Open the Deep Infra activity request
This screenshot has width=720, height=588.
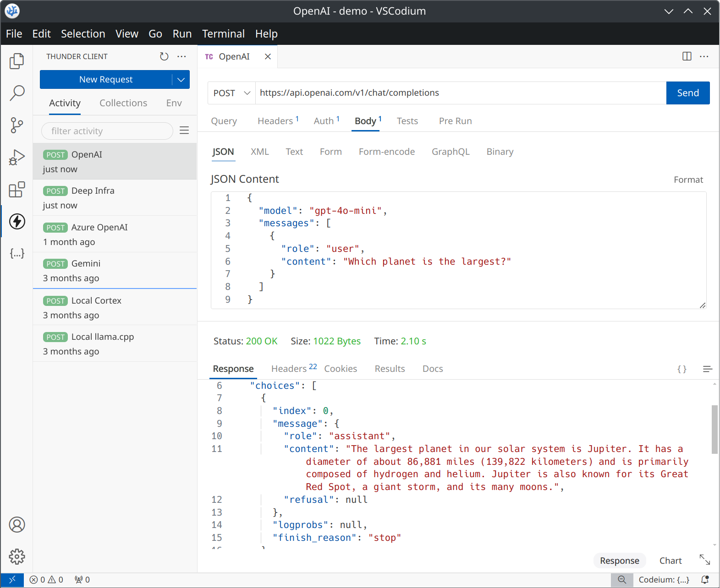[115, 198]
